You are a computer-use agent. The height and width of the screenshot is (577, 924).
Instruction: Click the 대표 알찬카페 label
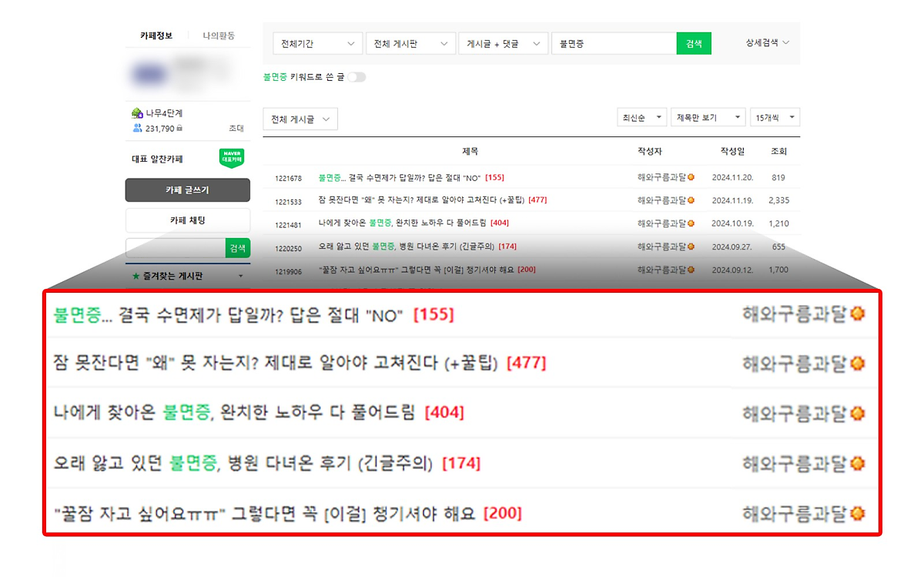click(158, 159)
